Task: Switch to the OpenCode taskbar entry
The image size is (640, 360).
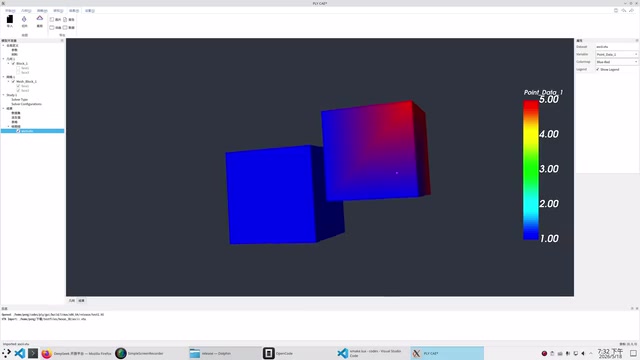Action: (x=298, y=353)
